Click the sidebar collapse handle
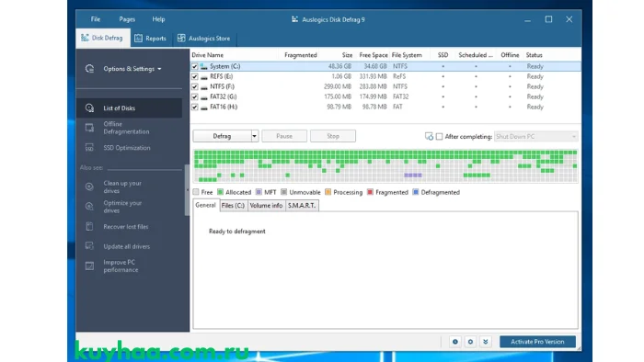Image resolution: width=644 pixels, height=362 pixels. tap(187, 190)
